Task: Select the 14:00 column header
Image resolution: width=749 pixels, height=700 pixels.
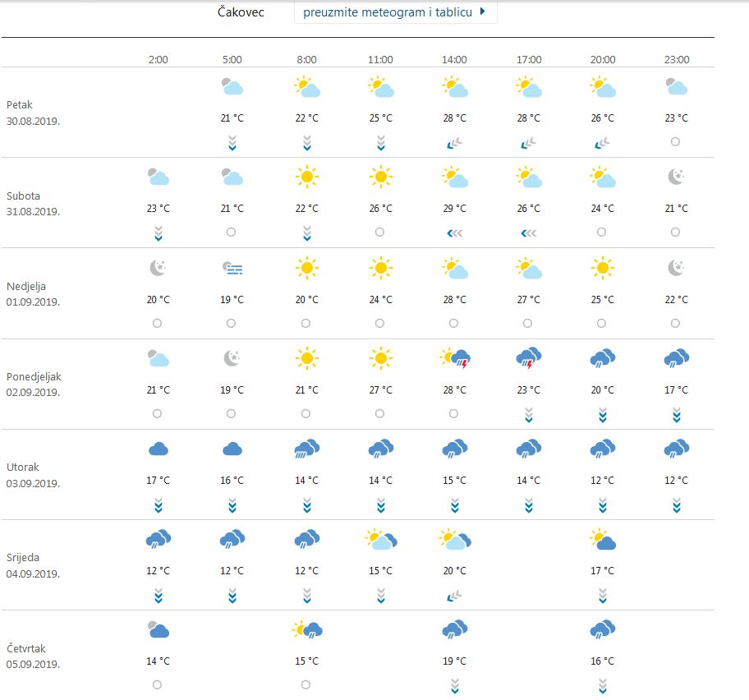Action: [x=454, y=60]
